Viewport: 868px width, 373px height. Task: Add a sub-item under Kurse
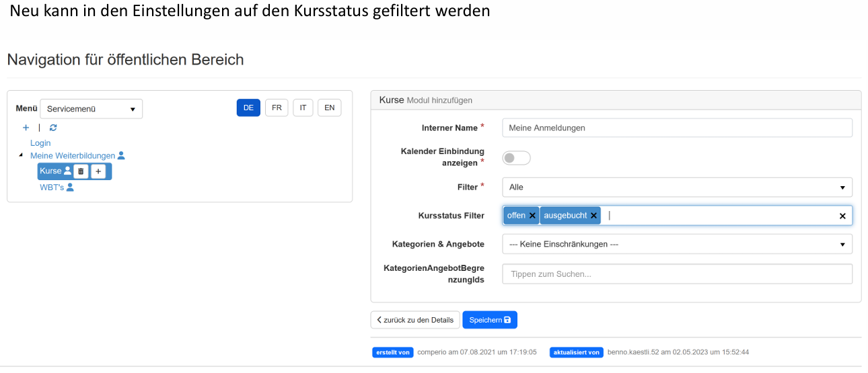(98, 171)
